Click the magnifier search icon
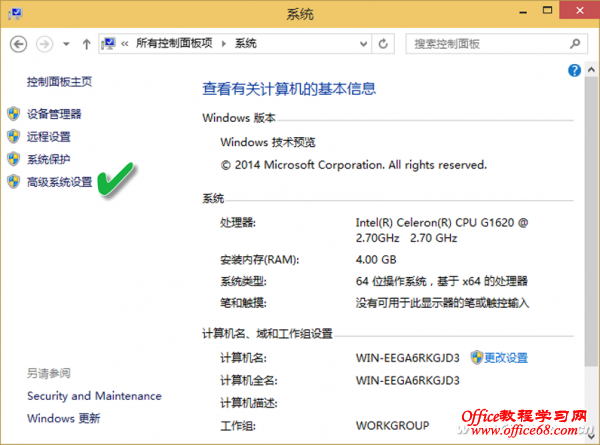The image size is (600, 445). pyautogui.click(x=575, y=44)
